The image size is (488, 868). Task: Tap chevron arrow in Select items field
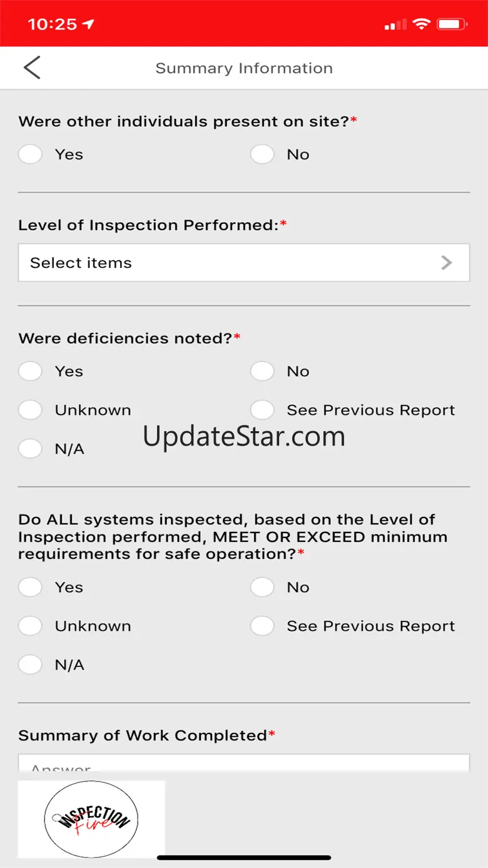pyautogui.click(x=446, y=263)
